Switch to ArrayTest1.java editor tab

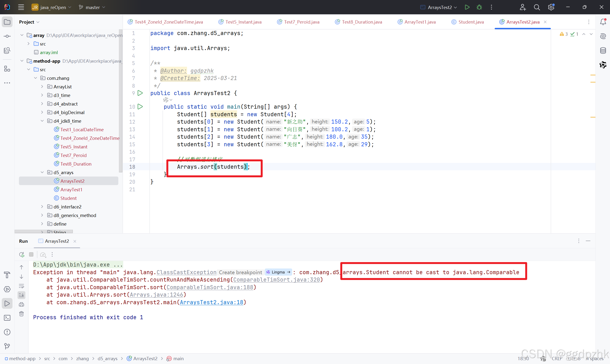420,22
